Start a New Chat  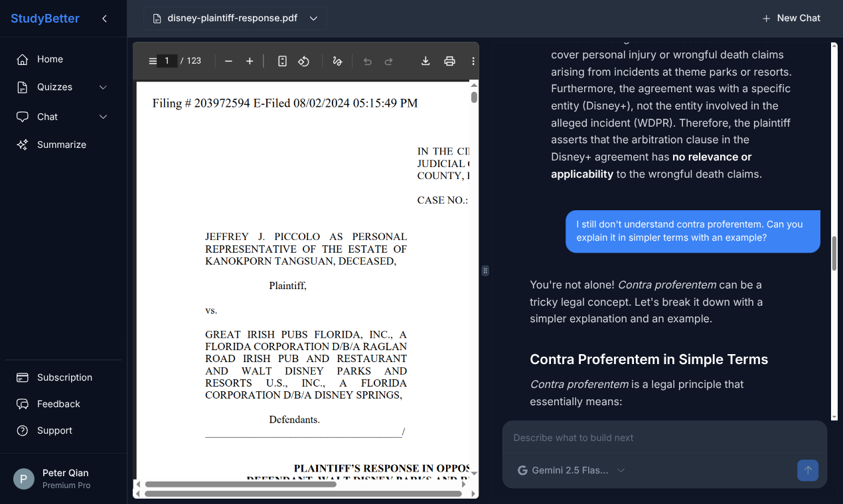791,18
